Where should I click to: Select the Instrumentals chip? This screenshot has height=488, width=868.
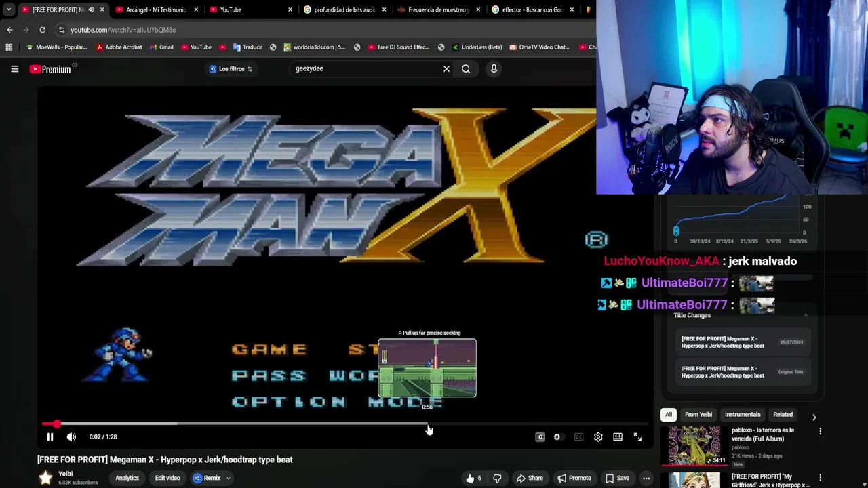[x=743, y=415]
